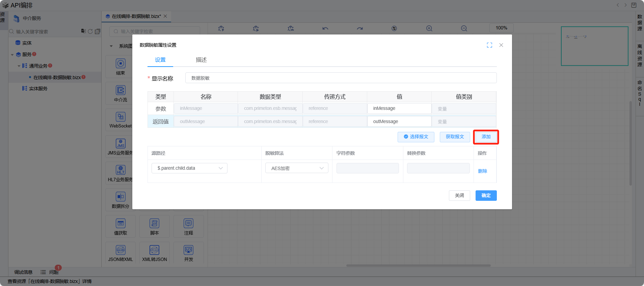Click the fullscreen icon in the dialog header

tap(489, 45)
